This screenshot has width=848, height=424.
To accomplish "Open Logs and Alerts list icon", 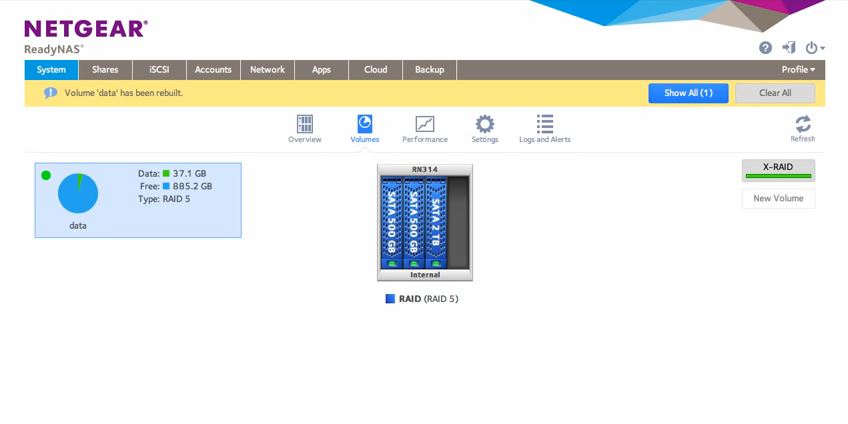I will point(545,124).
